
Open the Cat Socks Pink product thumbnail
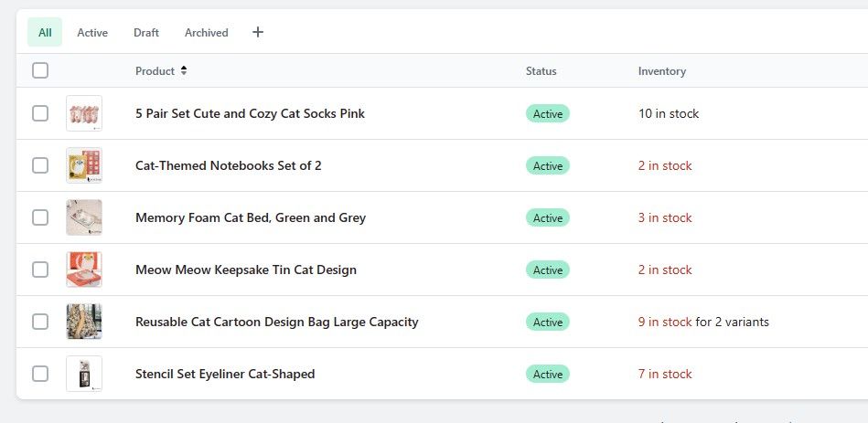point(84,113)
